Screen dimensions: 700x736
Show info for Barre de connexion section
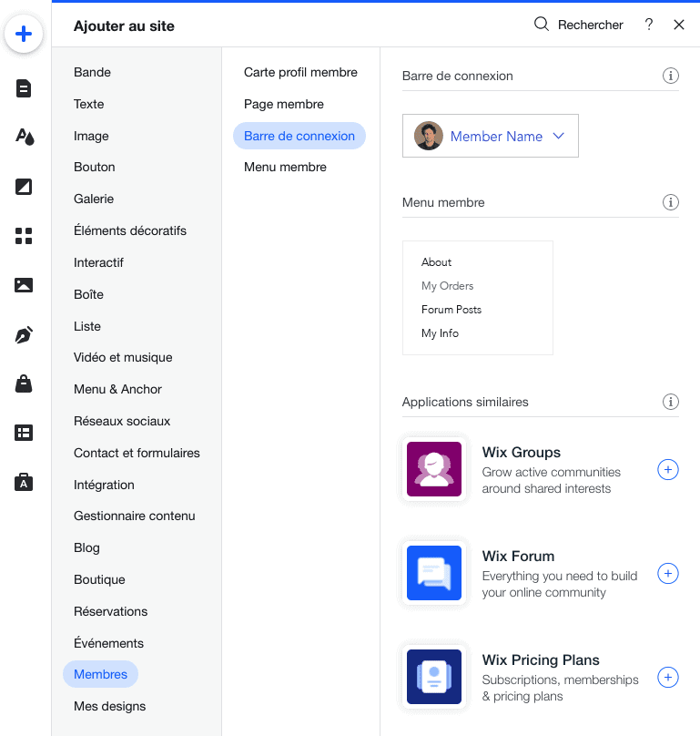(671, 76)
